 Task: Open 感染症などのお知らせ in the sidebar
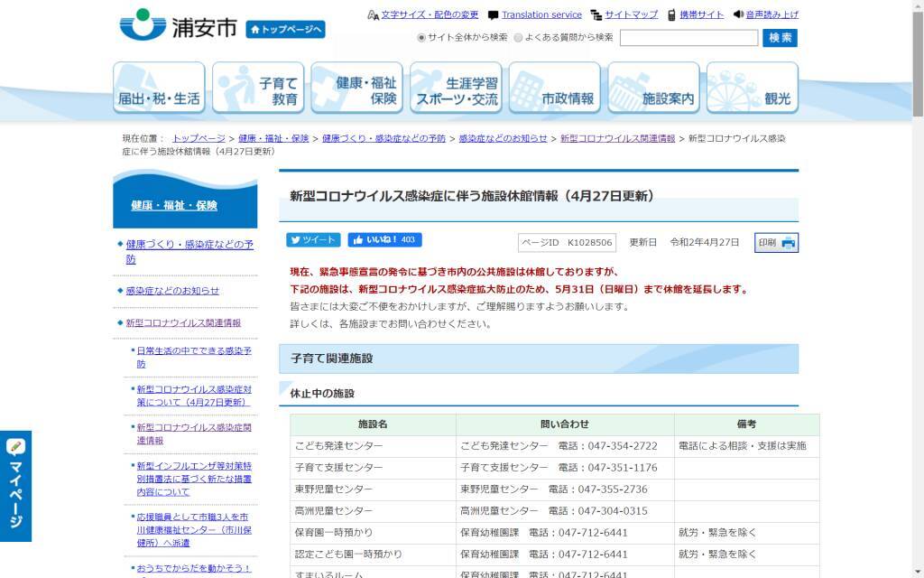172,291
